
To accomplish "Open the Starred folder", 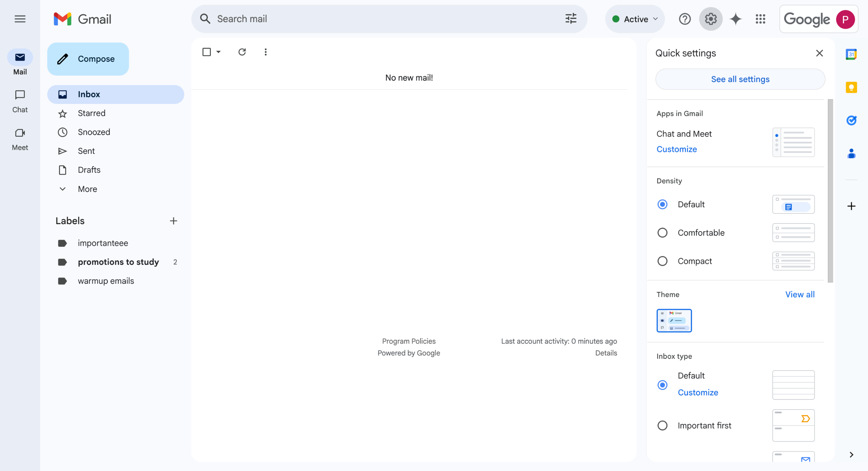I will [x=91, y=113].
